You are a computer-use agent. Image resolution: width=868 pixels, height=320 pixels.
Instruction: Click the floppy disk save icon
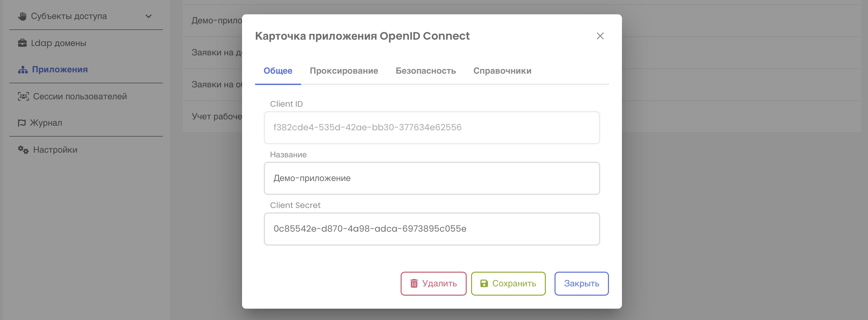point(484,284)
